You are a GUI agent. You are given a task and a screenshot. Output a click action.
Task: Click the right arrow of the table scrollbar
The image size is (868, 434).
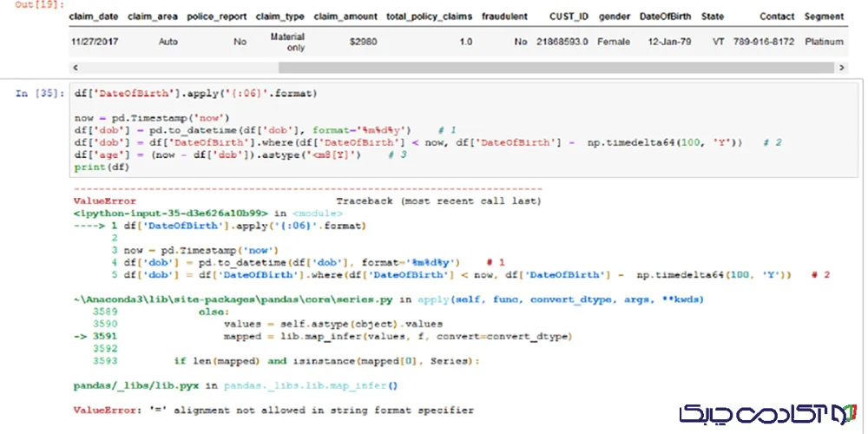(x=841, y=68)
